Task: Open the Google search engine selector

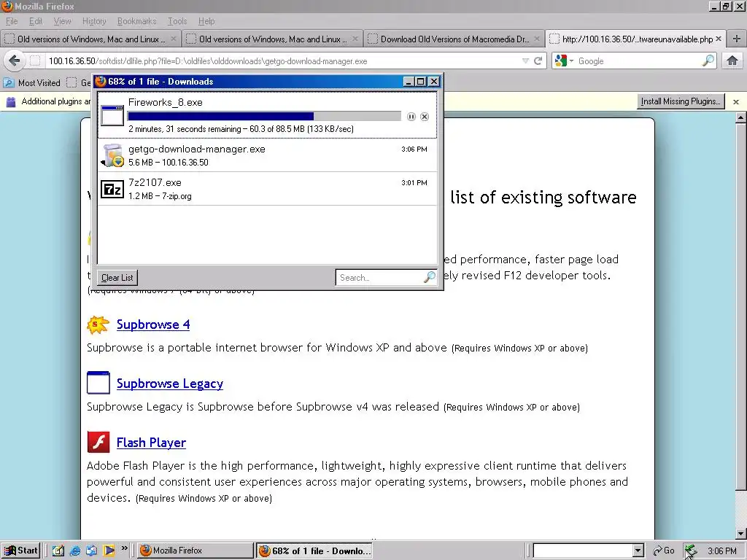Action: [565, 61]
